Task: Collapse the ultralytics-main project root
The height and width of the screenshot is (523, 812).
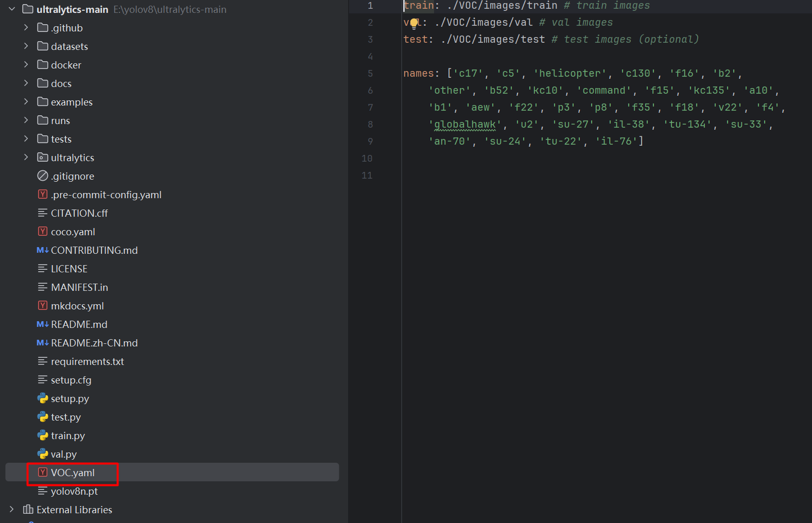Action: click(12, 9)
